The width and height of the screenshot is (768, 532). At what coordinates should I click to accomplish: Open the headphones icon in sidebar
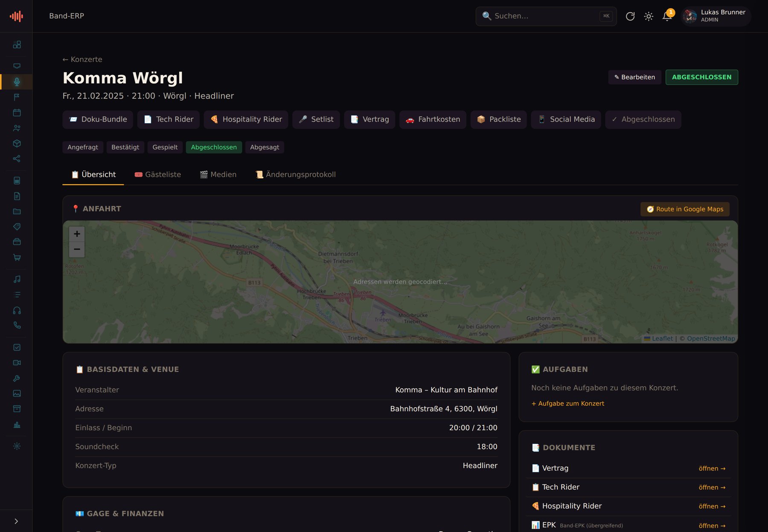click(17, 310)
